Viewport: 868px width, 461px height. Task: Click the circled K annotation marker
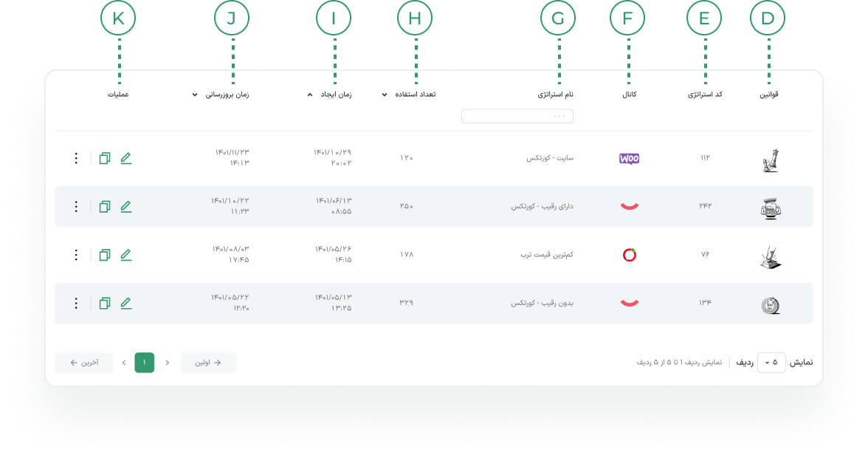pos(118,19)
